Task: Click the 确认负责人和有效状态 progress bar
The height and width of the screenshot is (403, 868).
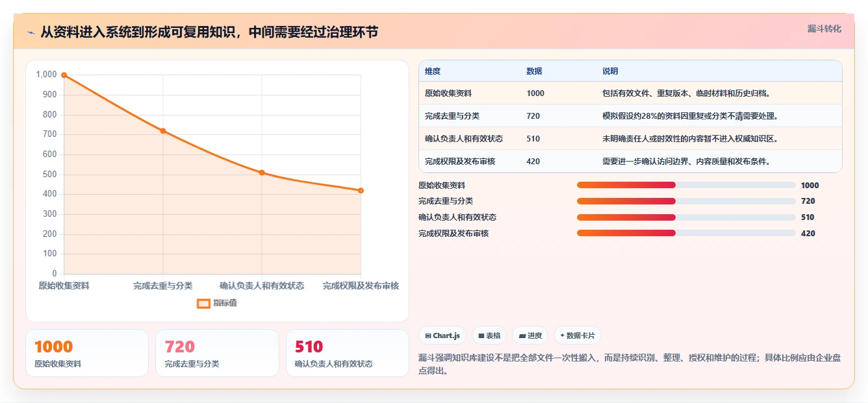Action: 686,217
